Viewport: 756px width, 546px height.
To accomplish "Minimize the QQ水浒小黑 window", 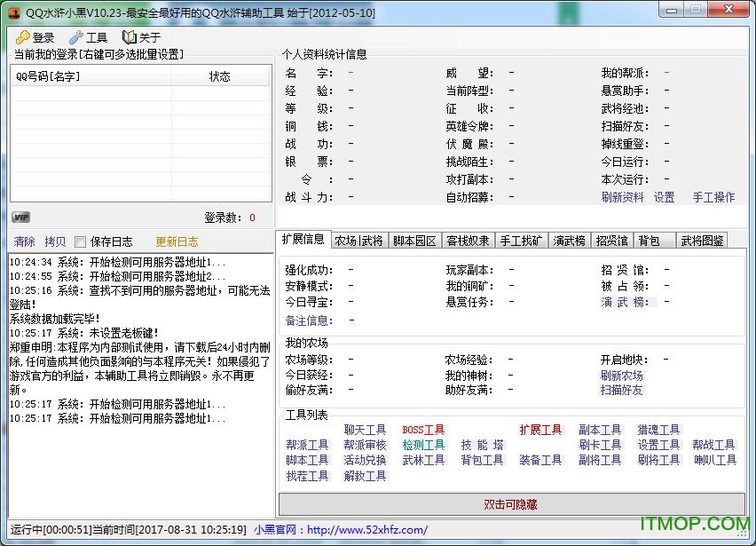I will tap(672, 10).
